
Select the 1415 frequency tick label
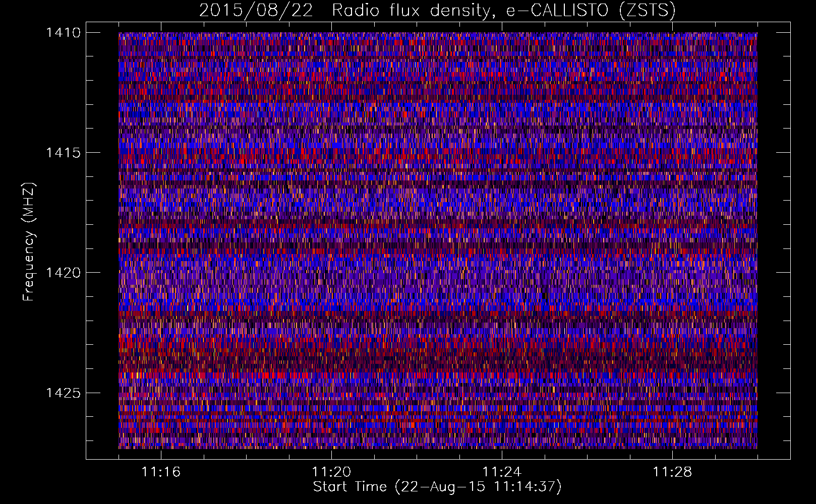[63, 153]
